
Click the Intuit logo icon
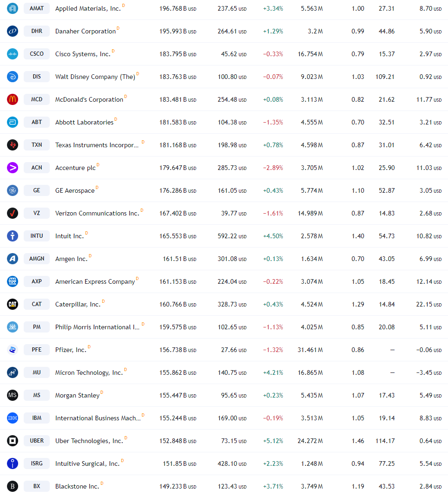pos(13,236)
